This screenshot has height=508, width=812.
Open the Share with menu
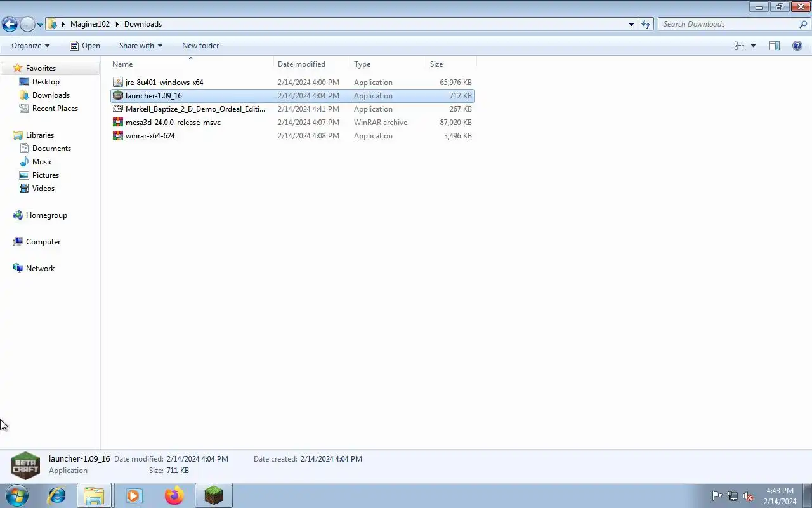(141, 46)
